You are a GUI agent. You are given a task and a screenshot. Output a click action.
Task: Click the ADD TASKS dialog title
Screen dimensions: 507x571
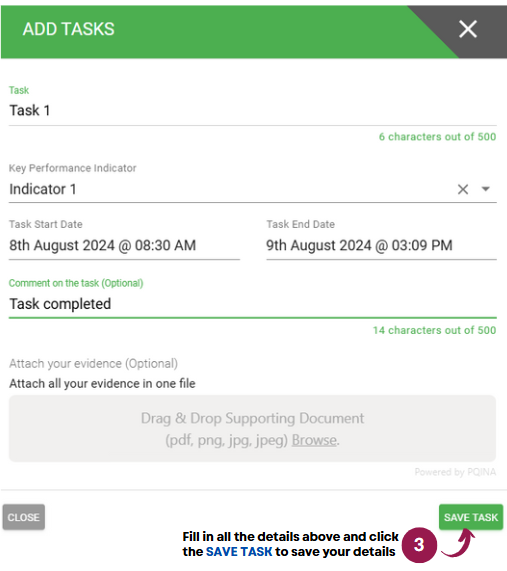click(x=68, y=29)
